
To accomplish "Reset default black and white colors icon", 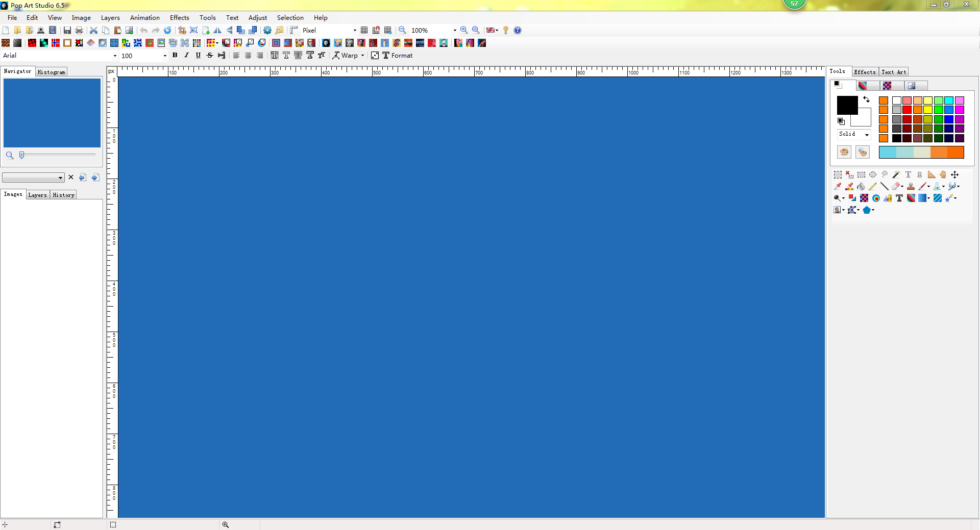I will point(841,121).
